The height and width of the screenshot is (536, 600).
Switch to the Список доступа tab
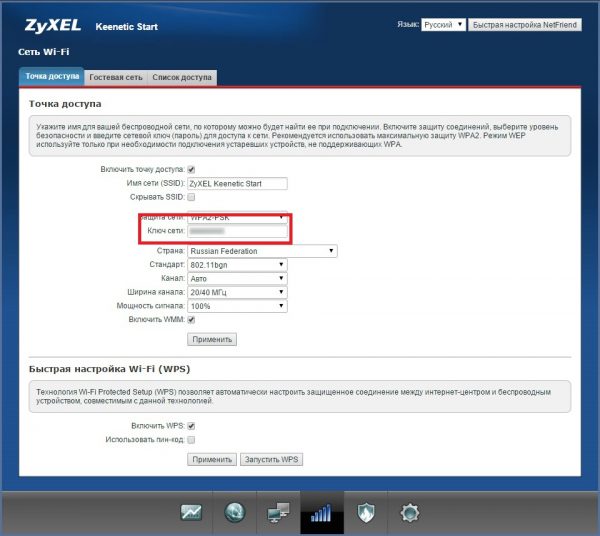(x=182, y=78)
